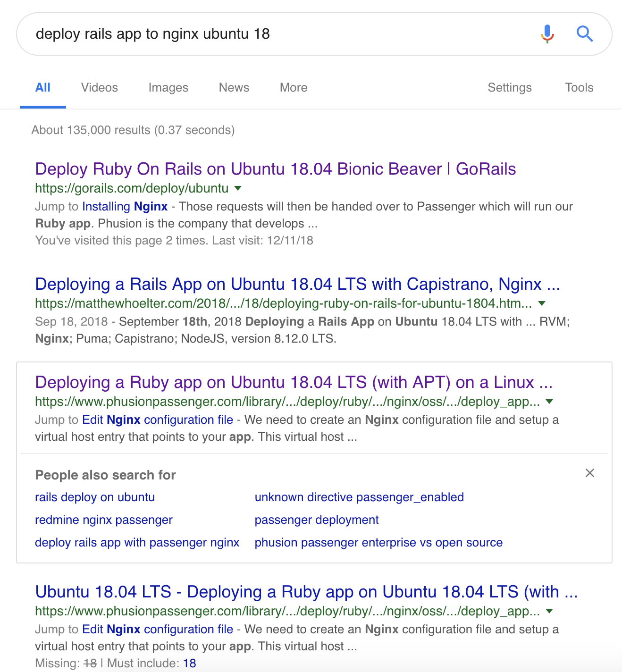Viewport: 622px width, 672px height.
Task: Open search Settings menu
Action: tap(510, 88)
